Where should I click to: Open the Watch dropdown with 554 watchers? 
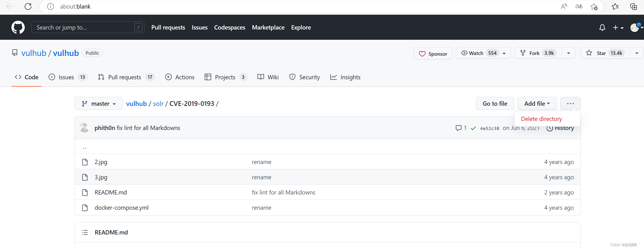coord(483,53)
